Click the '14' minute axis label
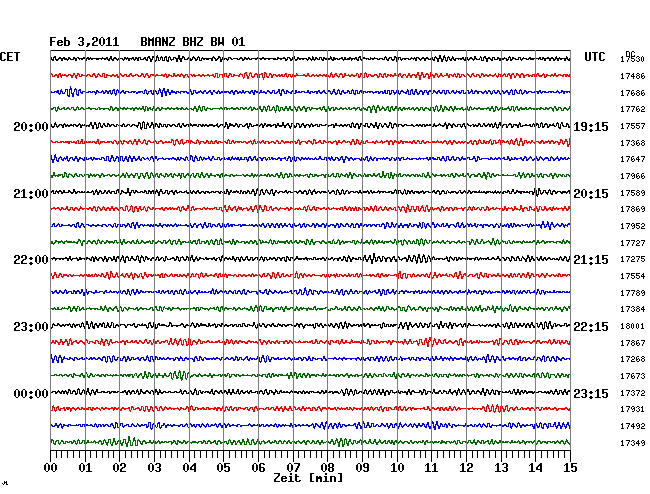 (536, 468)
